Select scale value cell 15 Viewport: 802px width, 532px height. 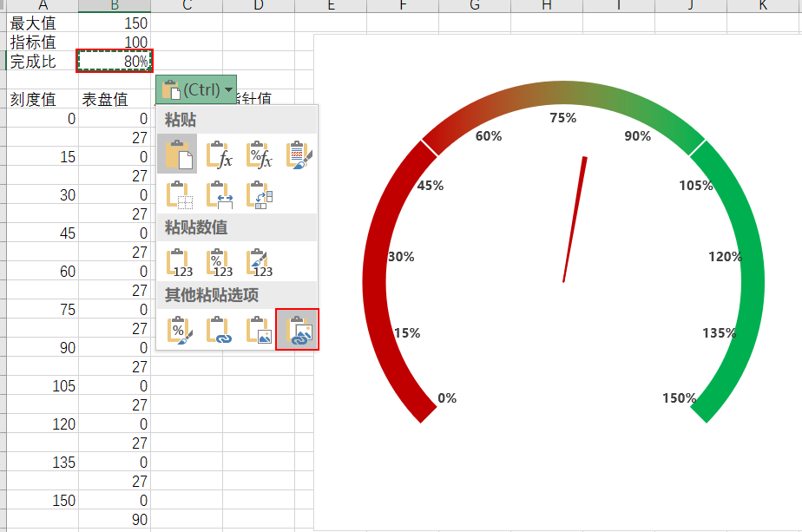[43, 156]
